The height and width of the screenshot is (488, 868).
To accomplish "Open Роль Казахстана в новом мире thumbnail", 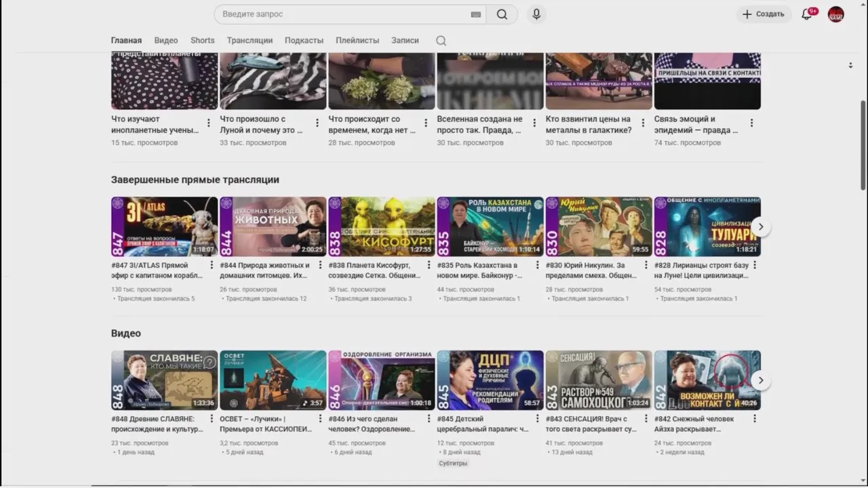I will pyautogui.click(x=490, y=227).
